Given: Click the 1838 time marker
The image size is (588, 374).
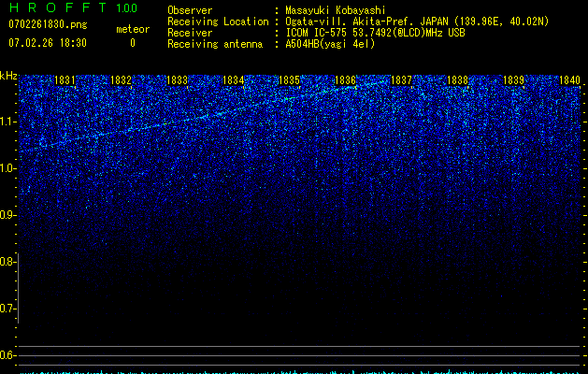Looking at the screenshot, I should coord(457,80).
